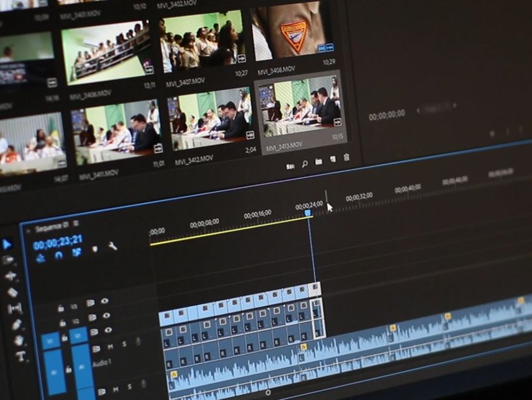532x400 pixels.
Task: Enable voice-over record on Audio 1
Action: pos(139,341)
